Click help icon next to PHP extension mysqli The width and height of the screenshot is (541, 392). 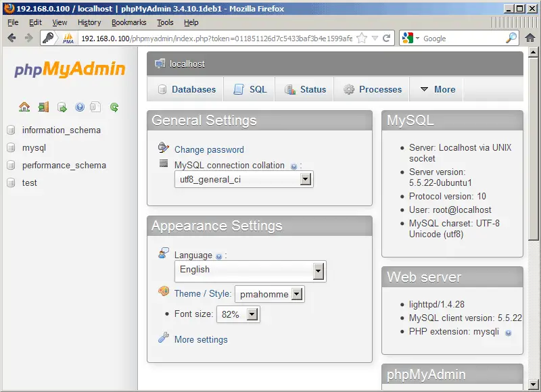[x=509, y=333]
